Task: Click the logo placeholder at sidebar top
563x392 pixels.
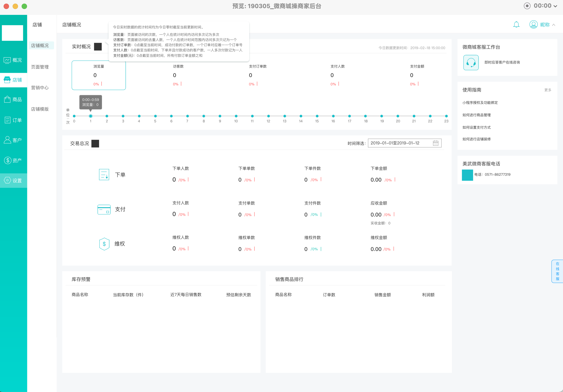Action: [13, 33]
